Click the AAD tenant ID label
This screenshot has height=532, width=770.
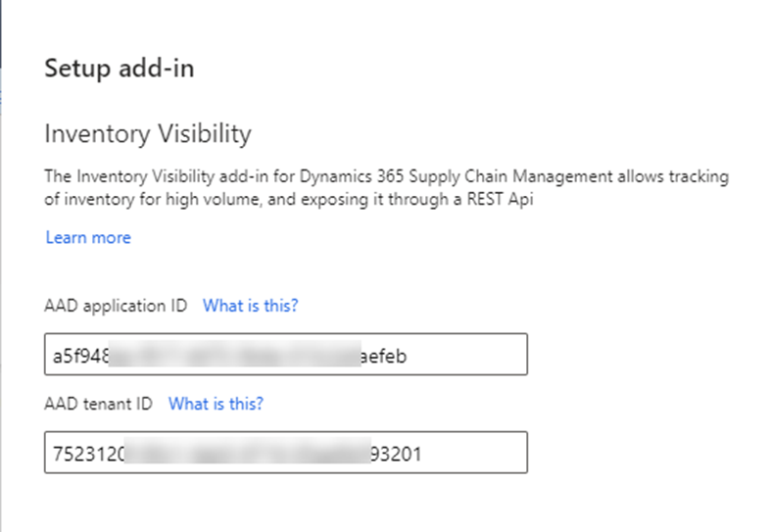coord(98,404)
